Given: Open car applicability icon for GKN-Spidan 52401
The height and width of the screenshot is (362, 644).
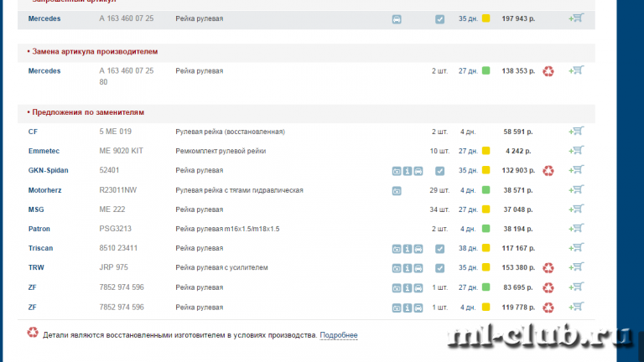Looking at the screenshot, I should click(418, 171).
